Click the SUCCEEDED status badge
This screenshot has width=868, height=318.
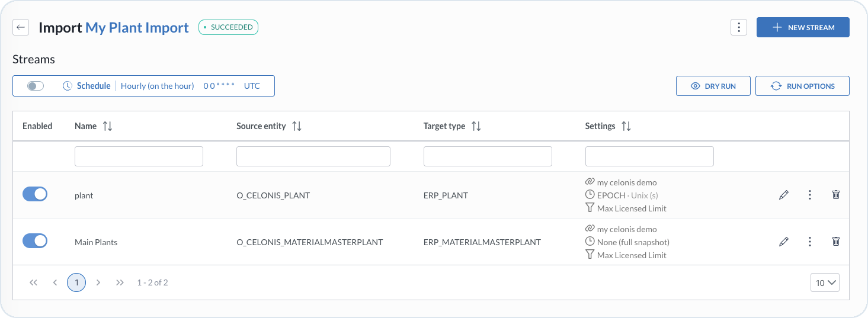(x=228, y=27)
